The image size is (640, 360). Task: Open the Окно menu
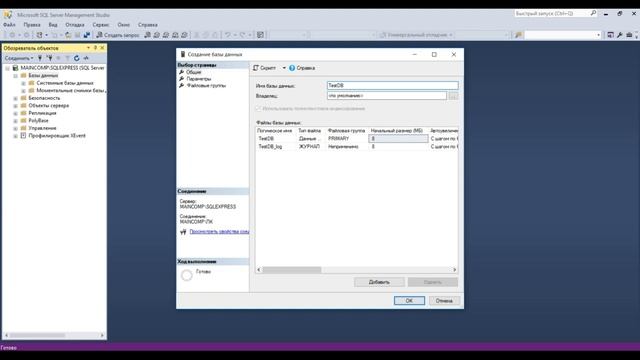click(x=123, y=24)
